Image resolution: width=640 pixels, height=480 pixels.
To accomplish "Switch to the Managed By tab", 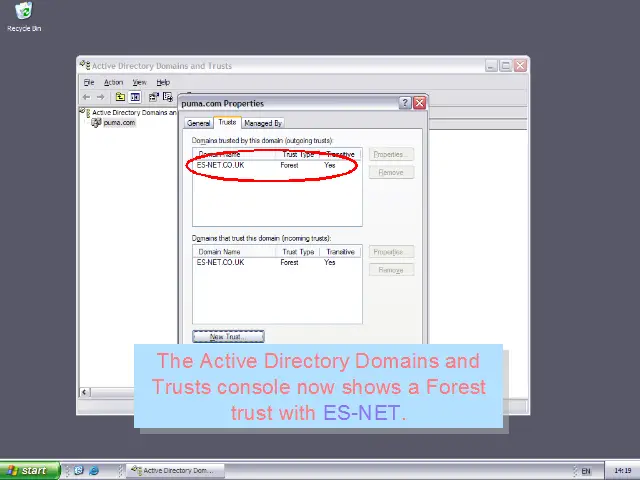I will (263, 123).
